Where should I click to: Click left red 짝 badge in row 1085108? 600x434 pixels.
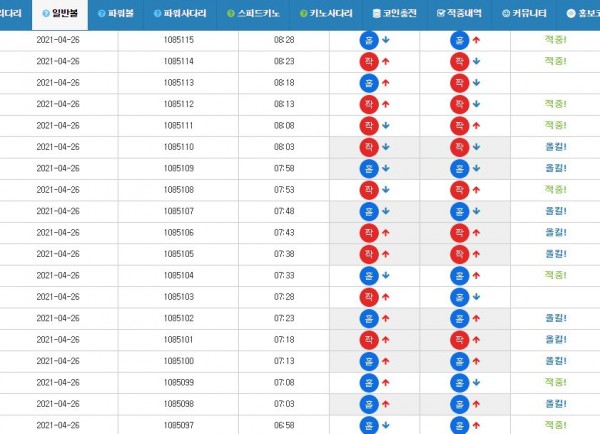(369, 190)
